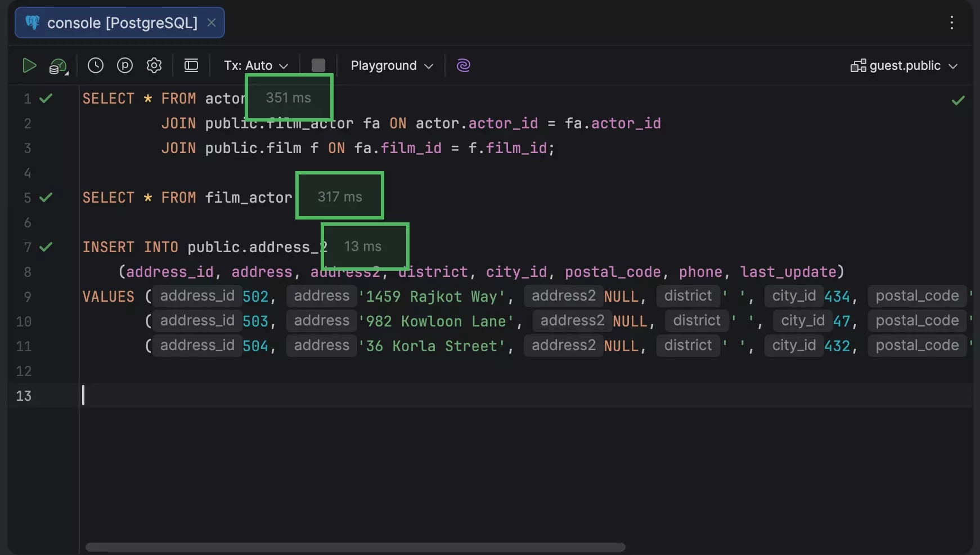The width and height of the screenshot is (980, 555).
Task: Run the query with Execute button
Action: pos(29,66)
